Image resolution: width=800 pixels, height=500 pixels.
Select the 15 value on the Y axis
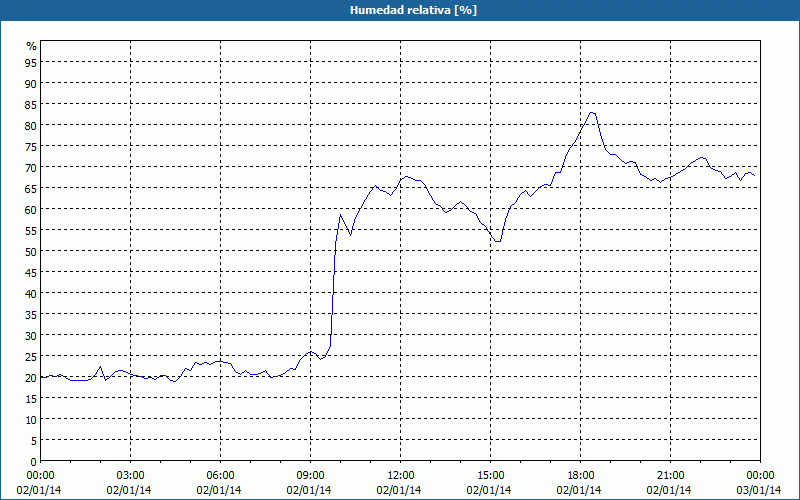click(x=31, y=398)
